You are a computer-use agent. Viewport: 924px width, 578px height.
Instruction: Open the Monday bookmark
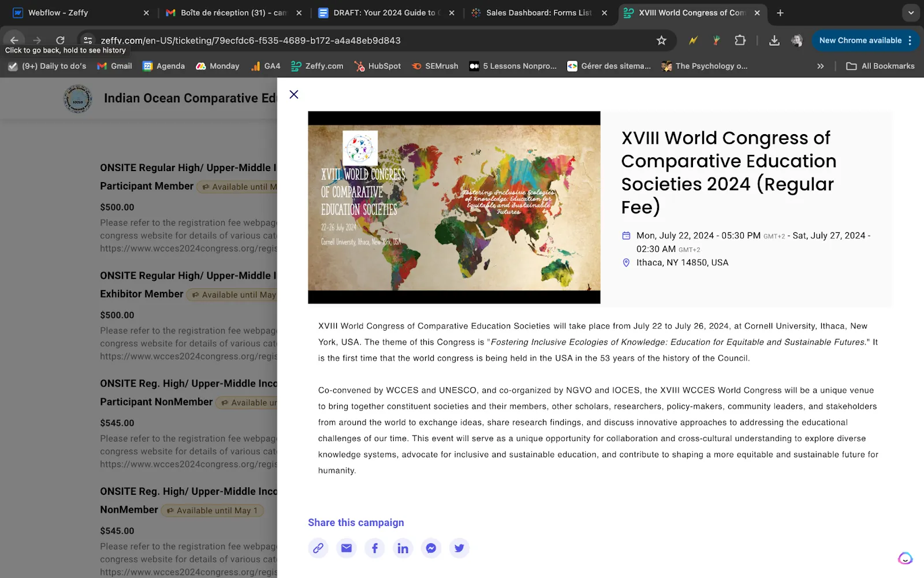pyautogui.click(x=218, y=66)
